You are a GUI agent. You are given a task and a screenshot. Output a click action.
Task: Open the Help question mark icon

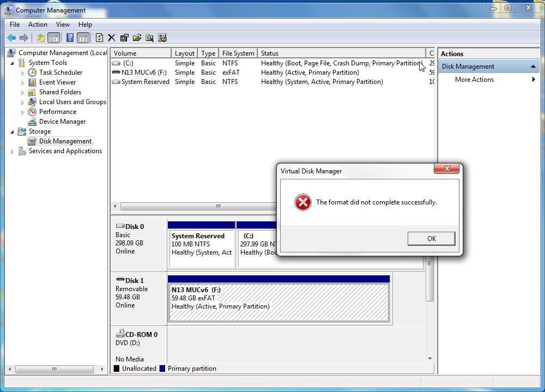click(70, 38)
